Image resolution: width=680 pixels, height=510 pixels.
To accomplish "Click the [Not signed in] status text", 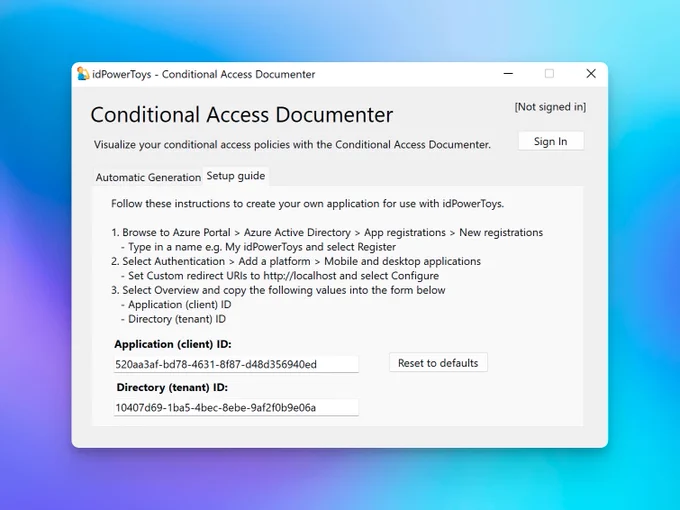I will pyautogui.click(x=550, y=107).
